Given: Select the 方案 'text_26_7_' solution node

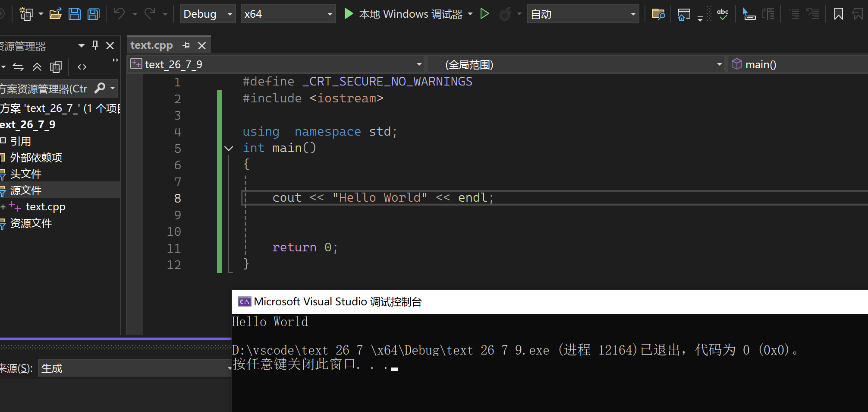Looking at the screenshot, I should (x=60, y=108).
